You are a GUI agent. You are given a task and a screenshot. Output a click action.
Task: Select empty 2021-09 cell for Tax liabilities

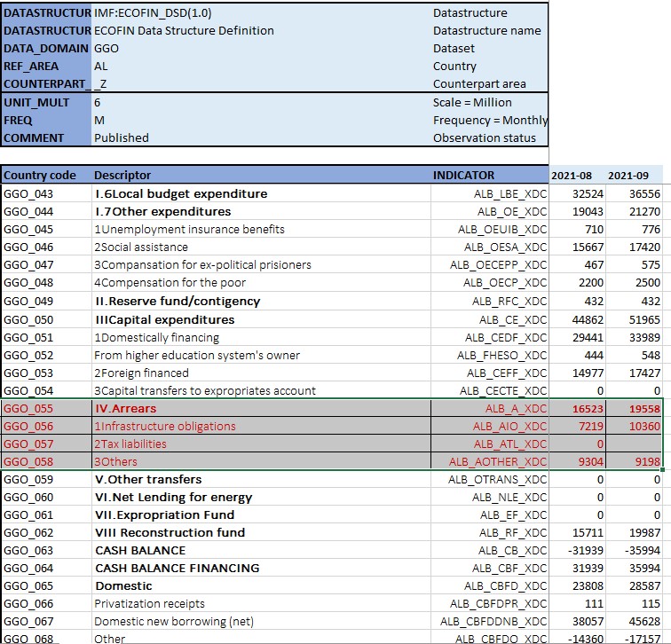636,444
